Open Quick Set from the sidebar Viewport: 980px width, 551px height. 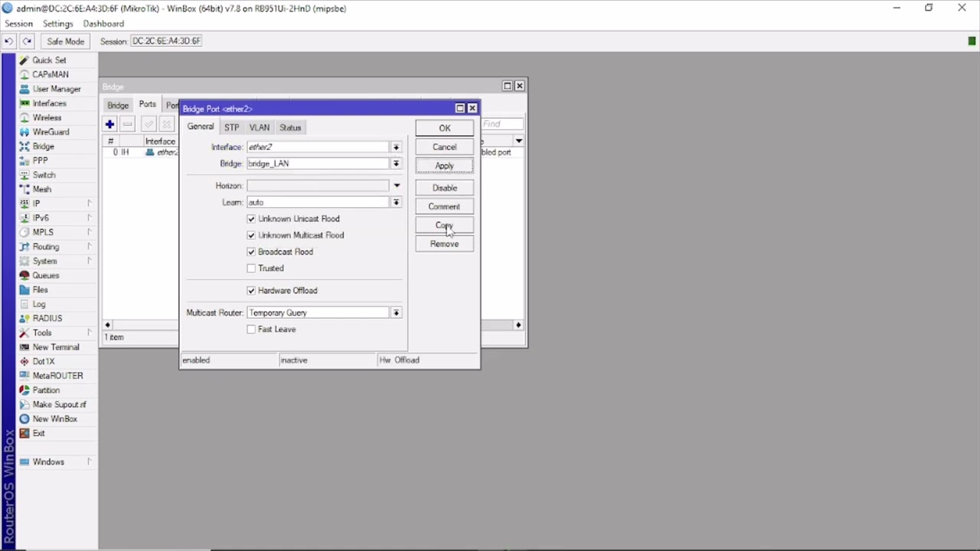(x=49, y=60)
